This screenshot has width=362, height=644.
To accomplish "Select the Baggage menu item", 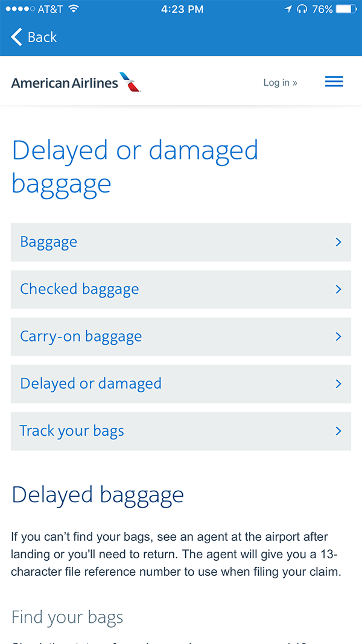I will click(x=49, y=242).
